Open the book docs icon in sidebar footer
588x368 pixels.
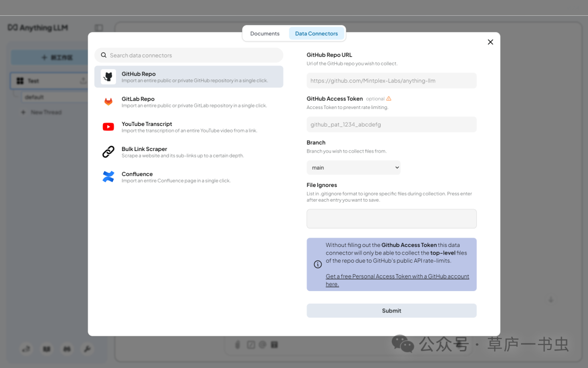point(46,349)
